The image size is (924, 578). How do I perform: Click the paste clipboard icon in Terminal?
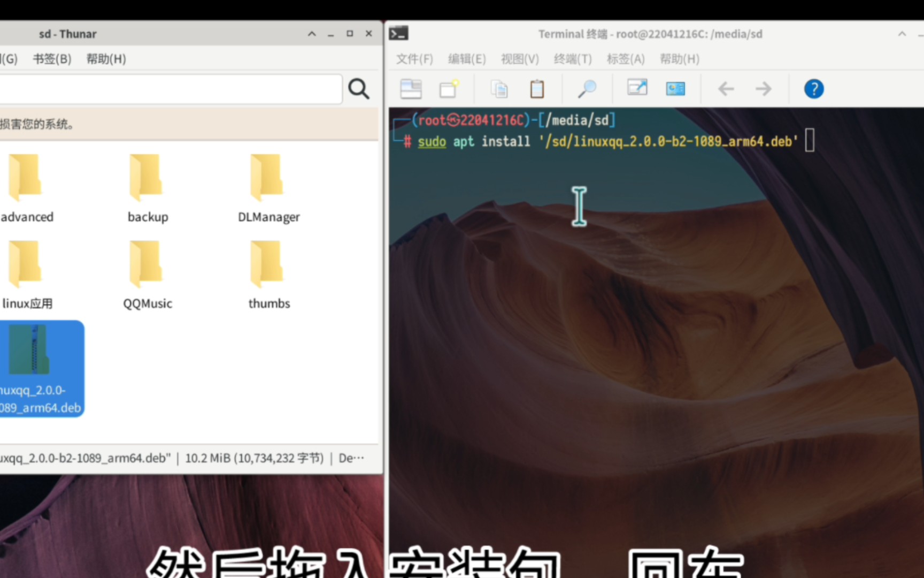(537, 89)
